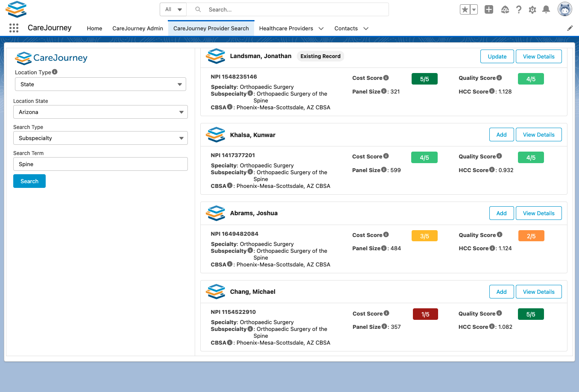Screen dimensions: 579x392
Task: Click the CareJourney logo beside Landsman, Jonathan
Action: [x=216, y=56]
